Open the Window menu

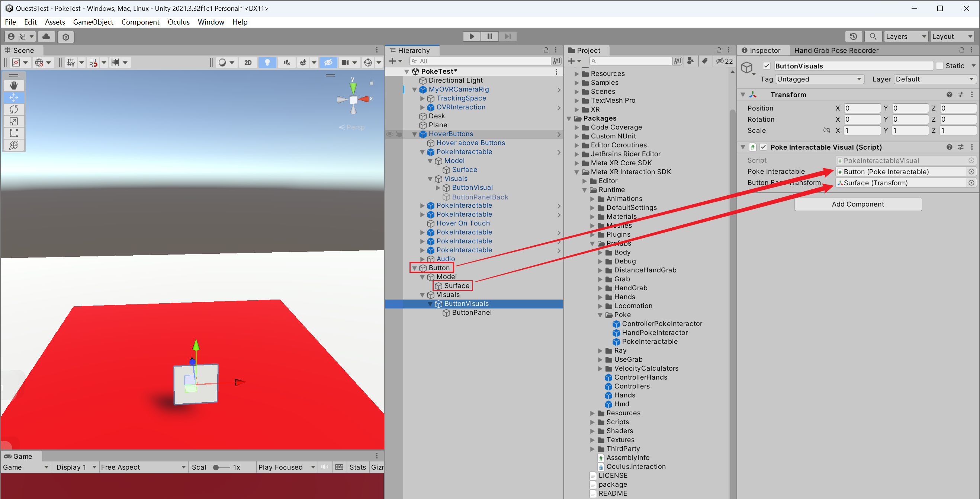tap(211, 22)
